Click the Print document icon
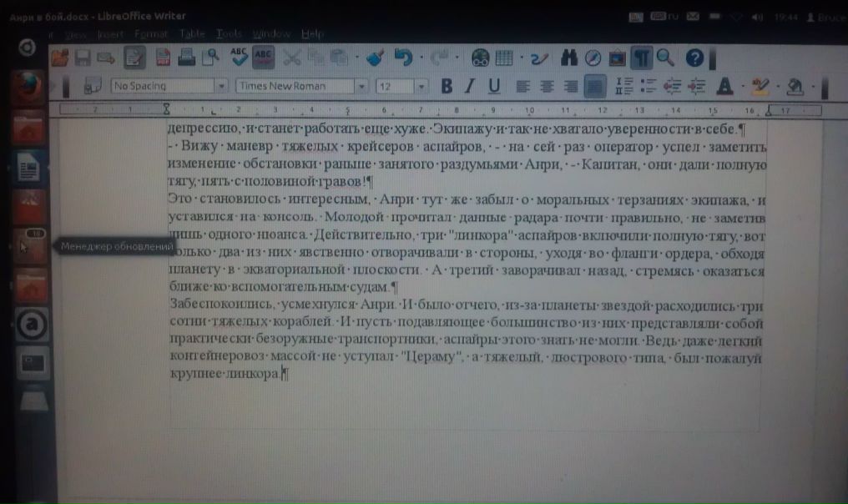The height and width of the screenshot is (504, 848). (186, 58)
